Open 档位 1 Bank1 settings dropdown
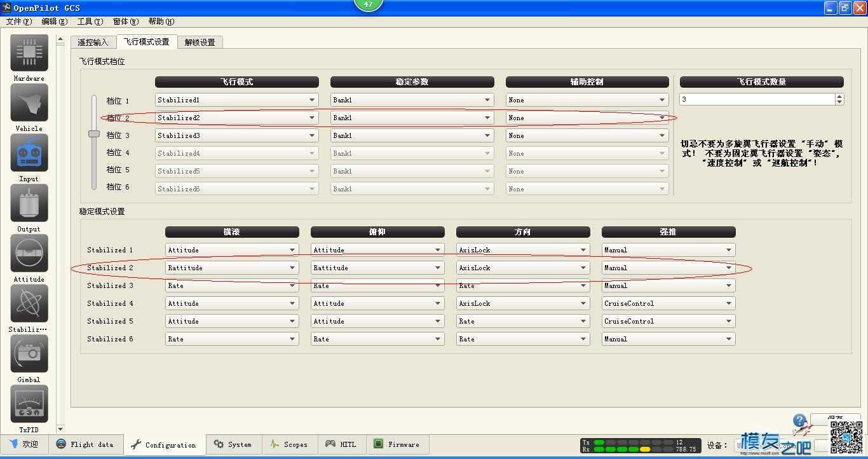 412,100
